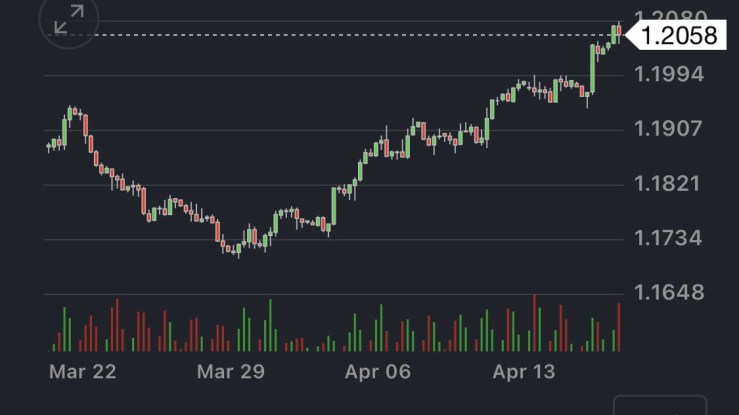
Task: Click the fullscreen expand arrows icon
Action: (69, 20)
